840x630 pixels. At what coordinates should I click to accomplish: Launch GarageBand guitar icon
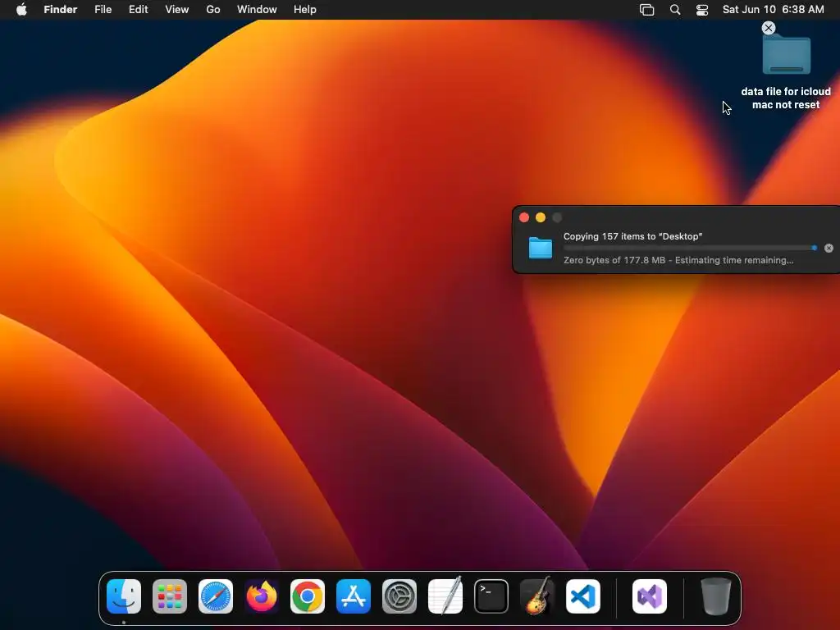pyautogui.click(x=537, y=596)
